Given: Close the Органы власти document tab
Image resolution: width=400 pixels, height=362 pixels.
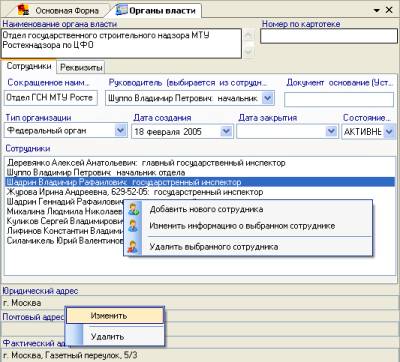Looking at the screenshot, I should point(389,10).
